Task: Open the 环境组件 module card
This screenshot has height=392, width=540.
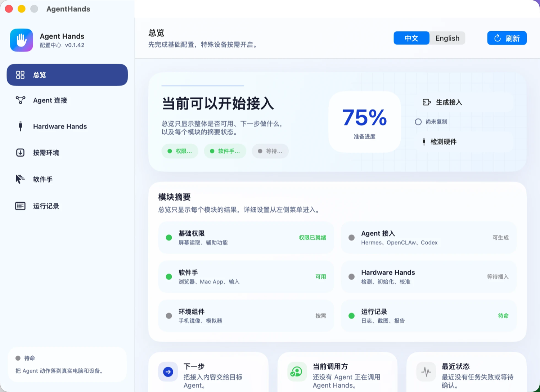Action: [x=246, y=316]
